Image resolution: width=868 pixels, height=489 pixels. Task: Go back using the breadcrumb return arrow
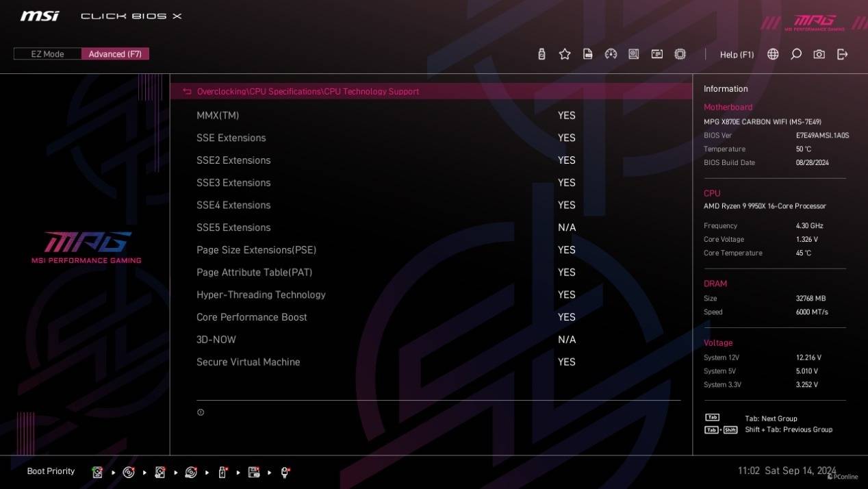pos(187,91)
